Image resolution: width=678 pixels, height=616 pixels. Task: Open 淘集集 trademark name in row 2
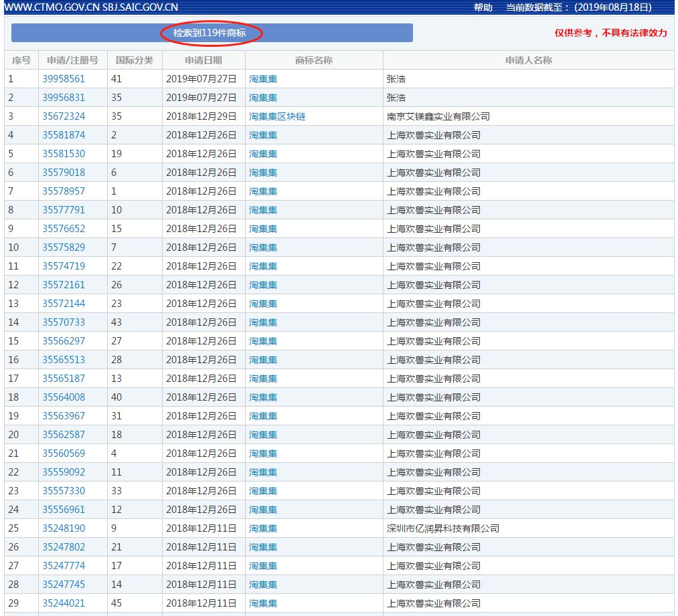[x=263, y=98]
